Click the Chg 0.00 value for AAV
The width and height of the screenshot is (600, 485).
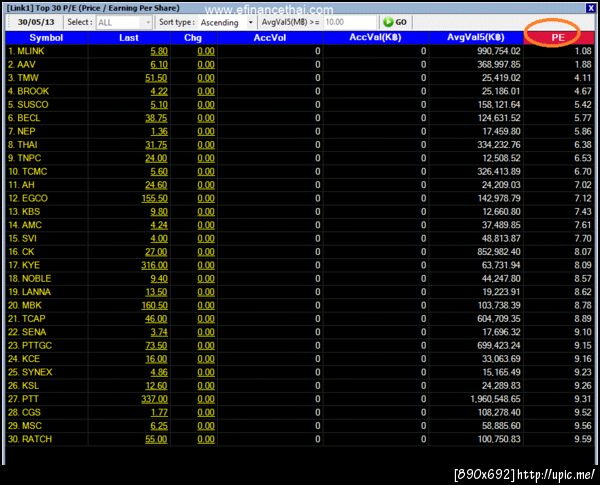point(206,65)
